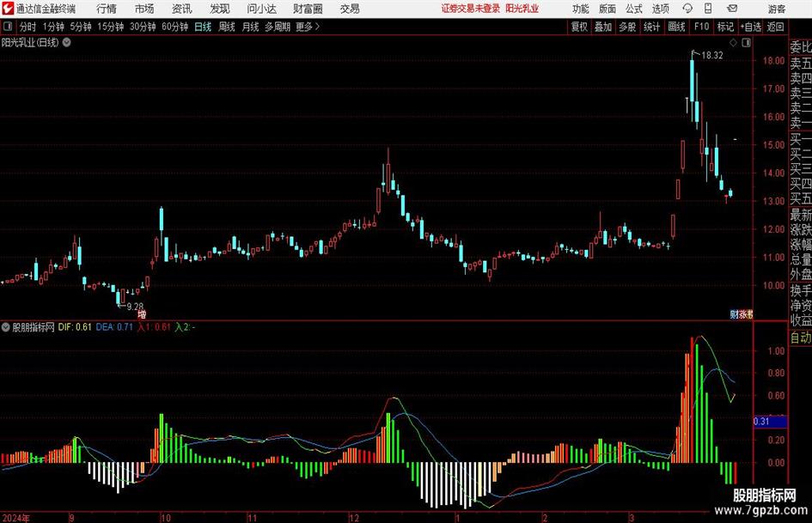The width and height of the screenshot is (812, 523).
Task: Toggle the left sidebar panel icon beside 分时
Action: coord(7,27)
